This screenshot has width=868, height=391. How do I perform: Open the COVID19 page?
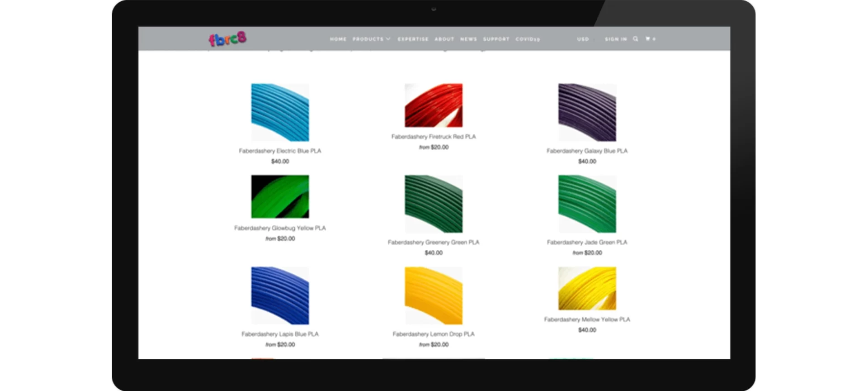pos(528,39)
